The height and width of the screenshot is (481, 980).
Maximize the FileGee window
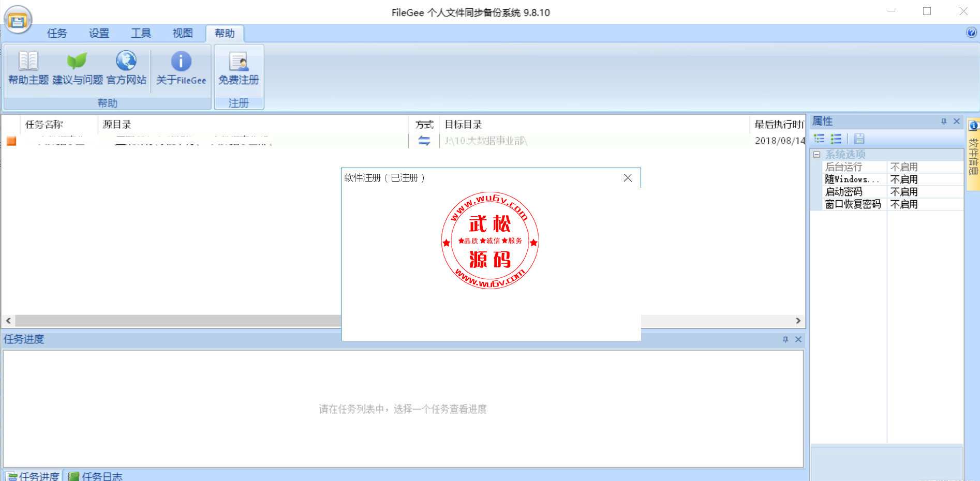coord(927,11)
